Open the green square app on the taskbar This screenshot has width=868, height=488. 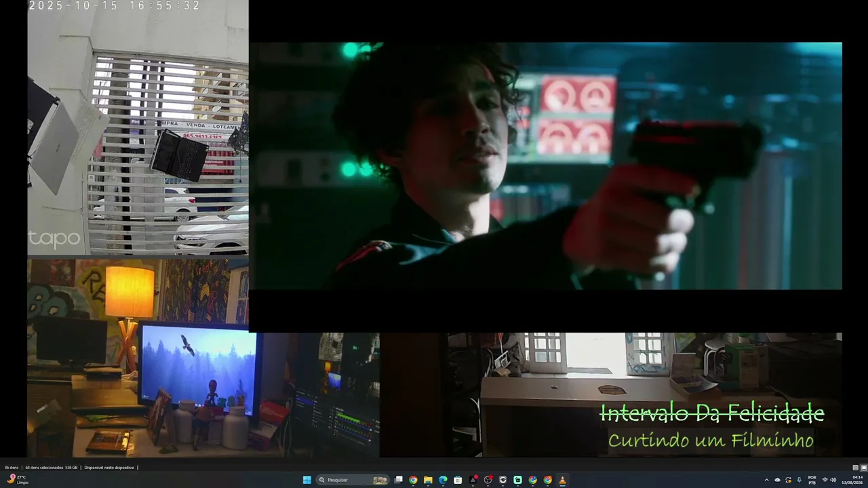tap(517, 480)
